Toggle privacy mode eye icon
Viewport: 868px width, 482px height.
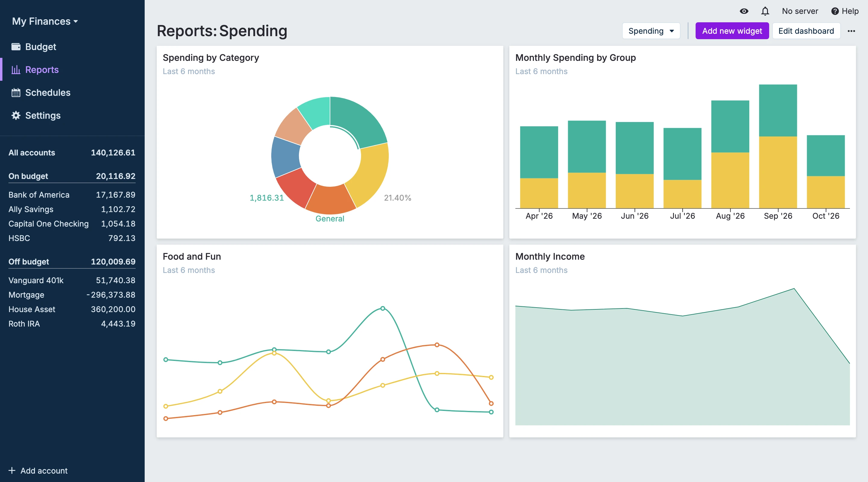(x=744, y=11)
